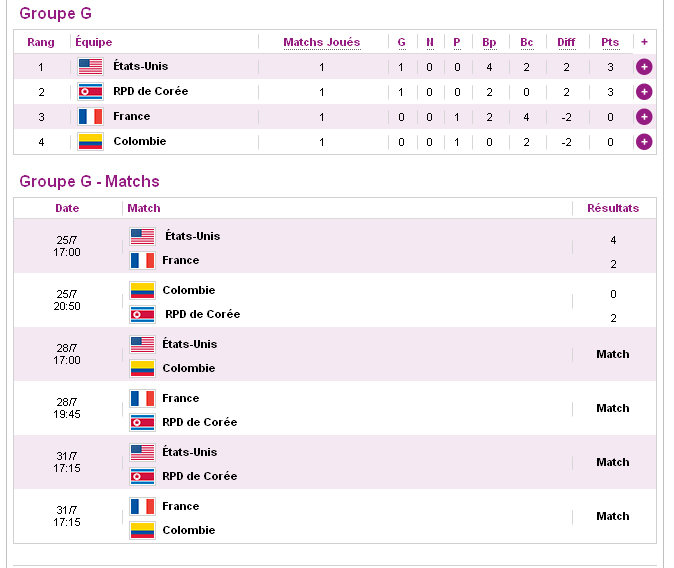
Task: Expand RPD de Corée standings details
Action: pos(644,92)
